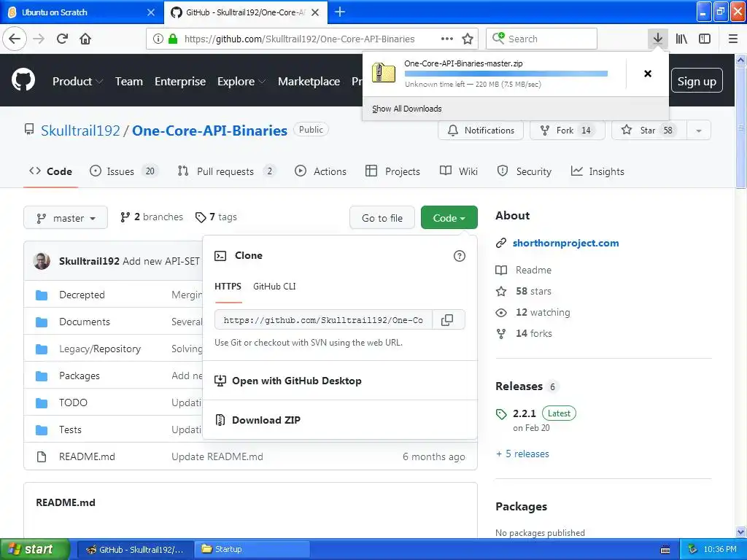Open a new browser tab
The height and width of the screenshot is (560, 747).
(340, 12)
